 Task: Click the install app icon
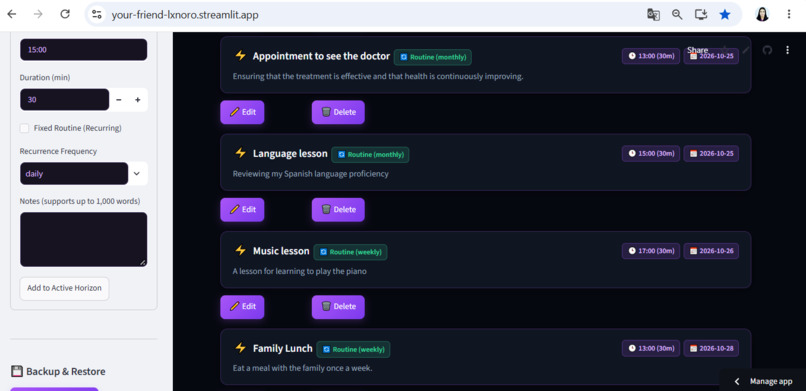701,14
